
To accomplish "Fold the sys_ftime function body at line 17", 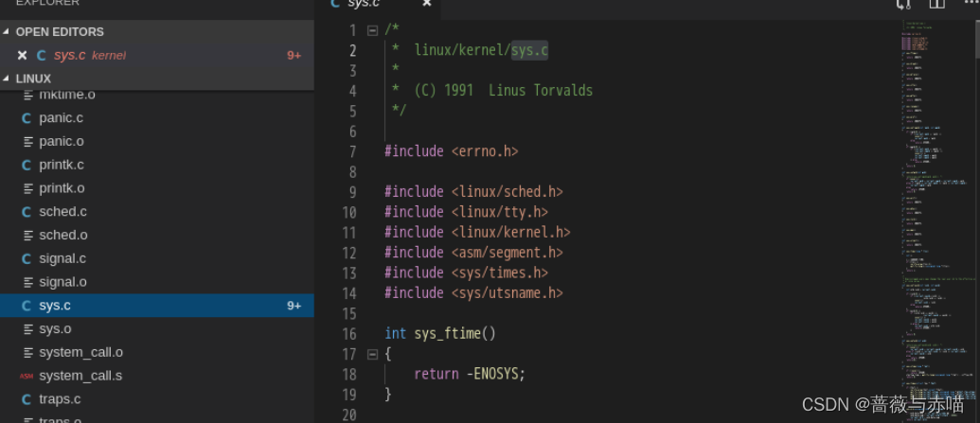I will (372, 355).
